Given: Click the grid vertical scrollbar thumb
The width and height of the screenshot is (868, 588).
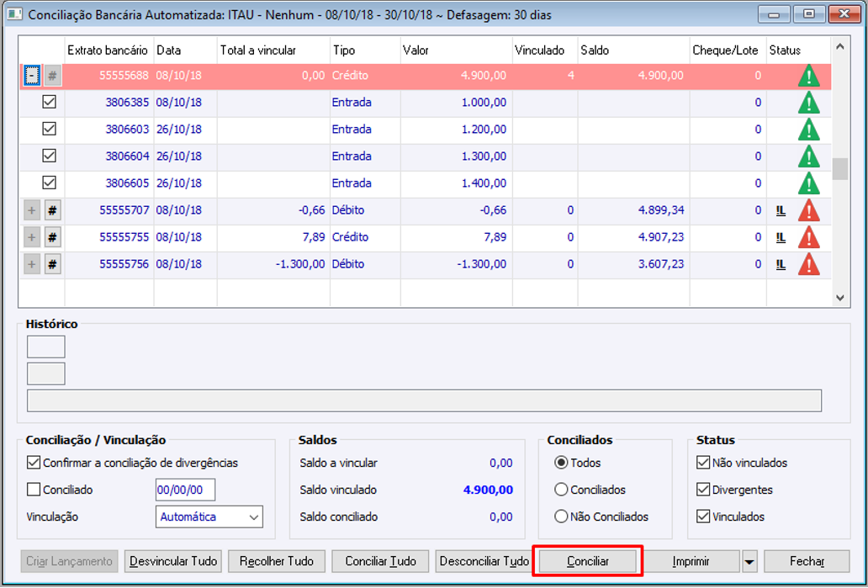Looking at the screenshot, I should pyautogui.click(x=839, y=169).
